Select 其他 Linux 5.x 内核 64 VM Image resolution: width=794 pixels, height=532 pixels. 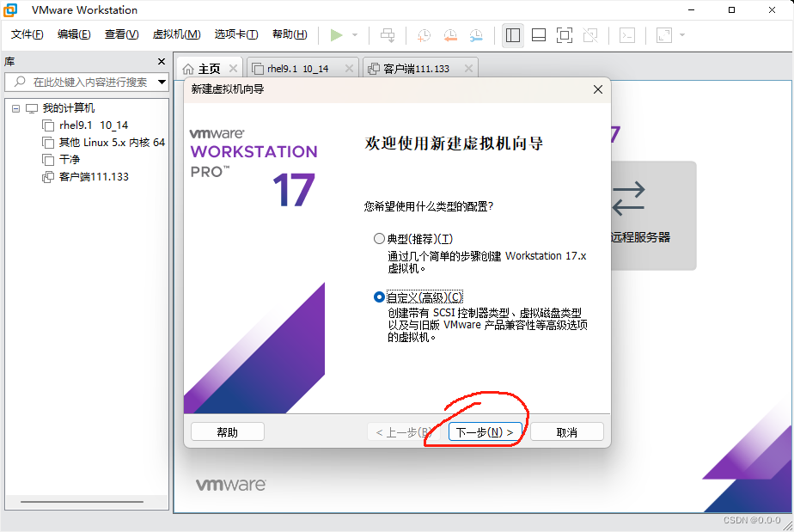[x=112, y=143]
